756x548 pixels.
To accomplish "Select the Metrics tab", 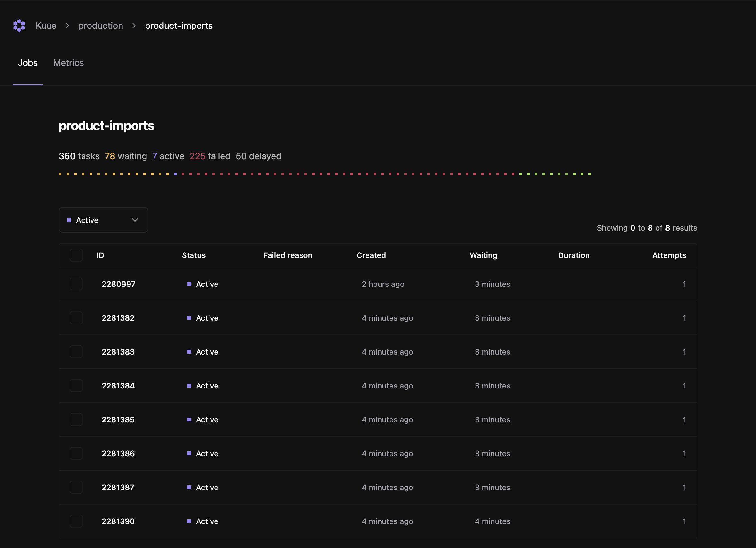I will [69, 63].
